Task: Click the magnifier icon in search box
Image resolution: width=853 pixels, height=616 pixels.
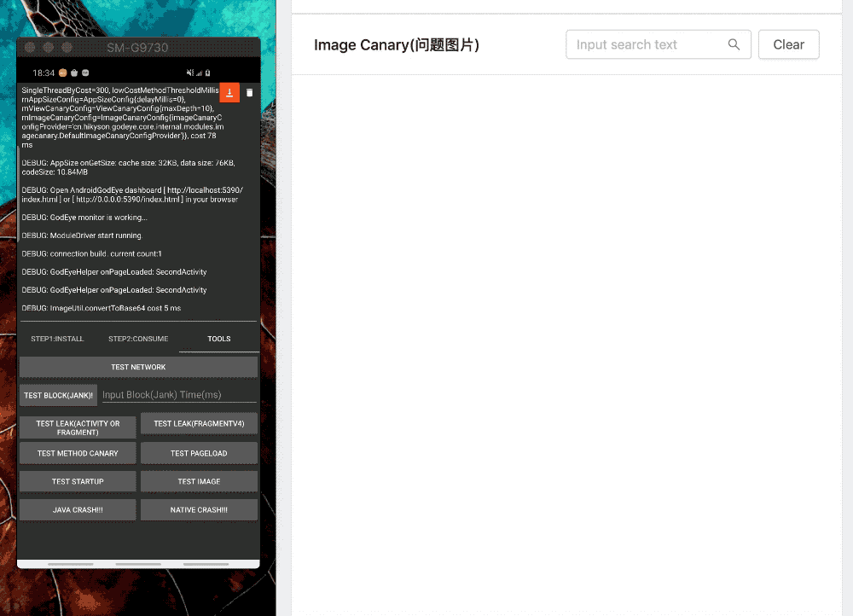Action: coord(734,44)
